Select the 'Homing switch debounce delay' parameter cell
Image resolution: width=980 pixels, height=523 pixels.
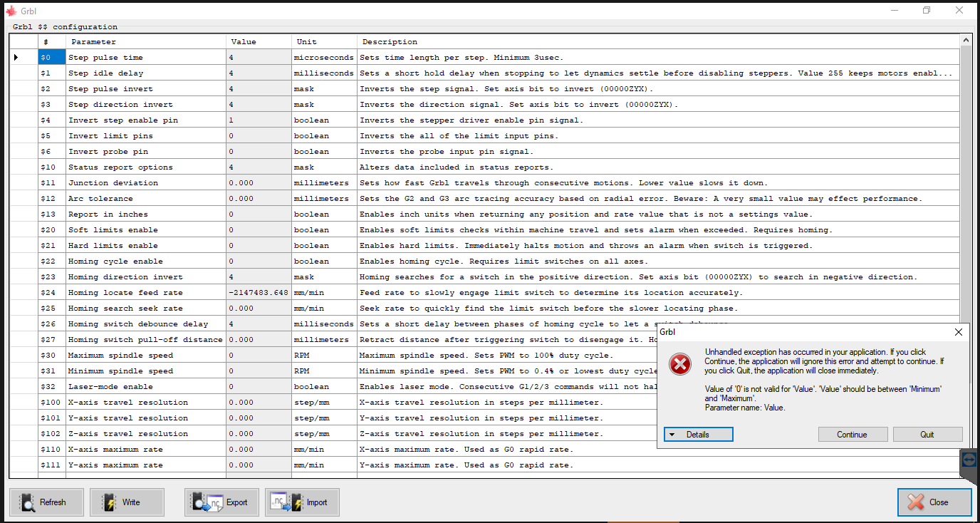point(146,324)
